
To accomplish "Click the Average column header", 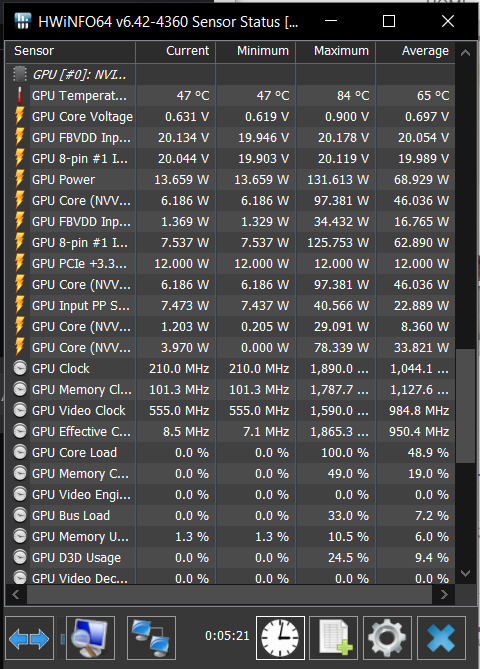I will (x=416, y=51).
